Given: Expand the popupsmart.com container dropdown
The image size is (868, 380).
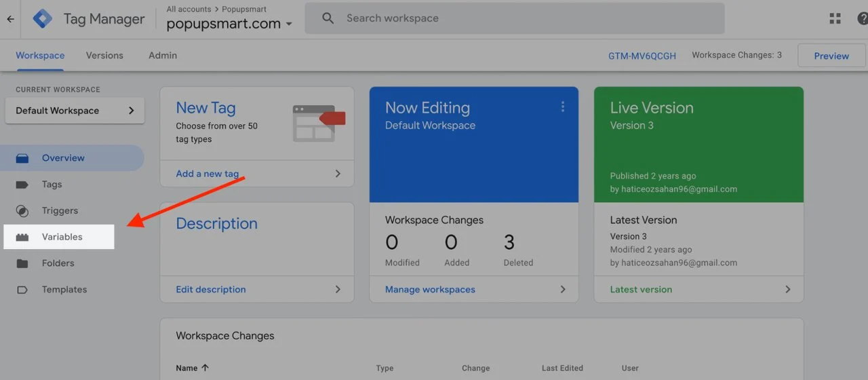Looking at the screenshot, I should (x=289, y=24).
